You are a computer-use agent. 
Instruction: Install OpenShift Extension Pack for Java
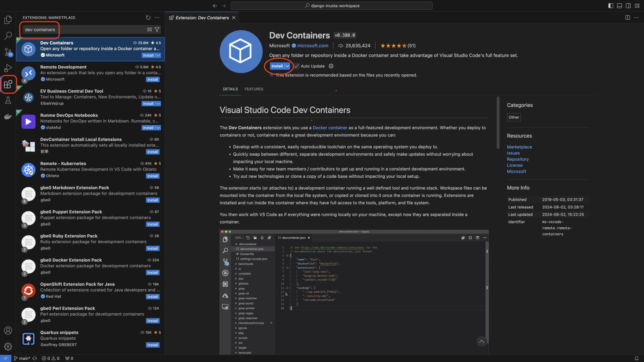(x=153, y=297)
